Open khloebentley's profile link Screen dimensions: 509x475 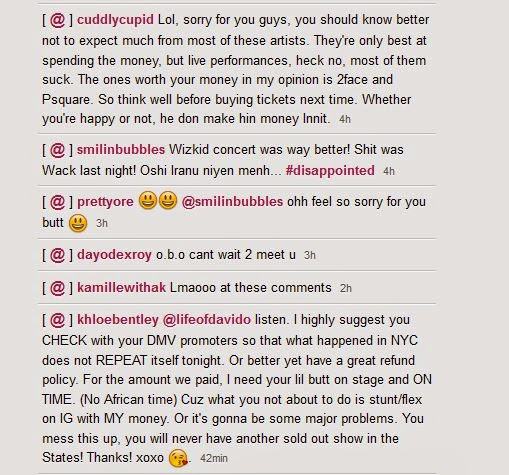(x=118, y=320)
